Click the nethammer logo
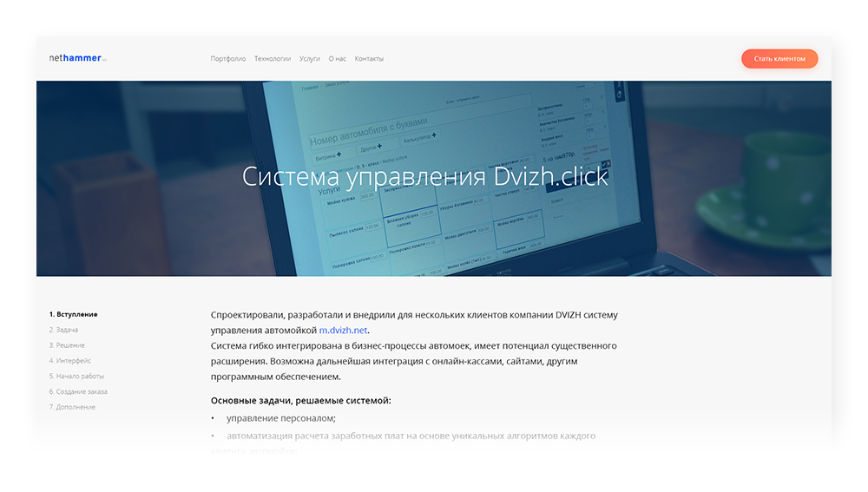The image size is (868, 492). [77, 58]
